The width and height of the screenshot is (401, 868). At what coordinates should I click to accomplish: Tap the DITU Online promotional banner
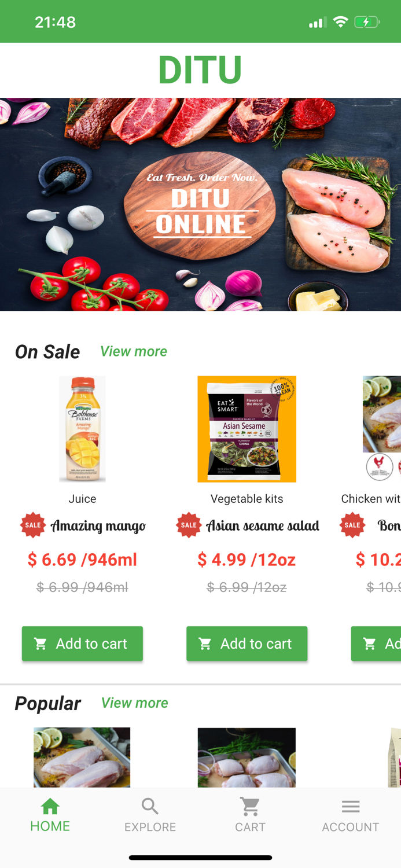tap(200, 204)
